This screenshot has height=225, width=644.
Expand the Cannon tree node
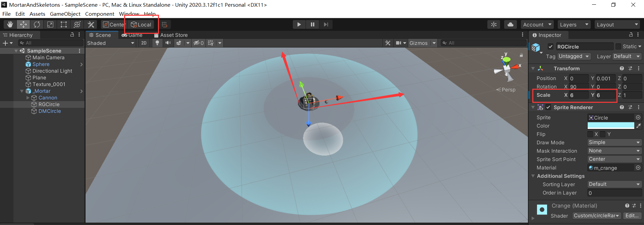point(28,98)
